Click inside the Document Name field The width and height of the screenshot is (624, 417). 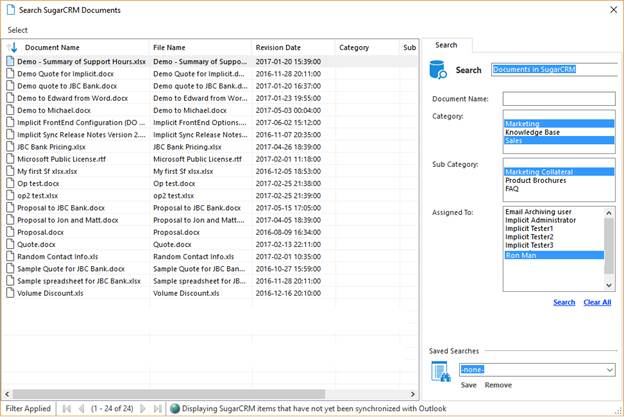pyautogui.click(x=558, y=98)
